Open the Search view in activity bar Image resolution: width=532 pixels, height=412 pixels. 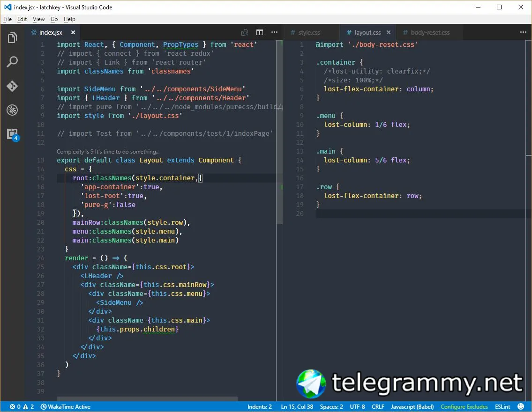(x=12, y=62)
